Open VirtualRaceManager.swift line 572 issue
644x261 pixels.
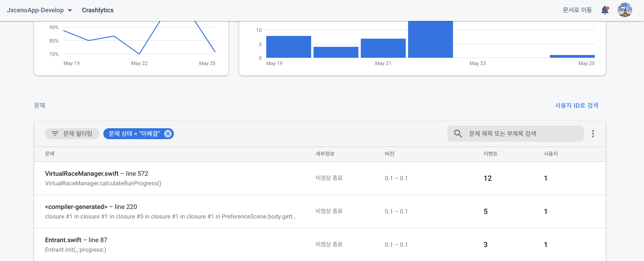(x=96, y=174)
